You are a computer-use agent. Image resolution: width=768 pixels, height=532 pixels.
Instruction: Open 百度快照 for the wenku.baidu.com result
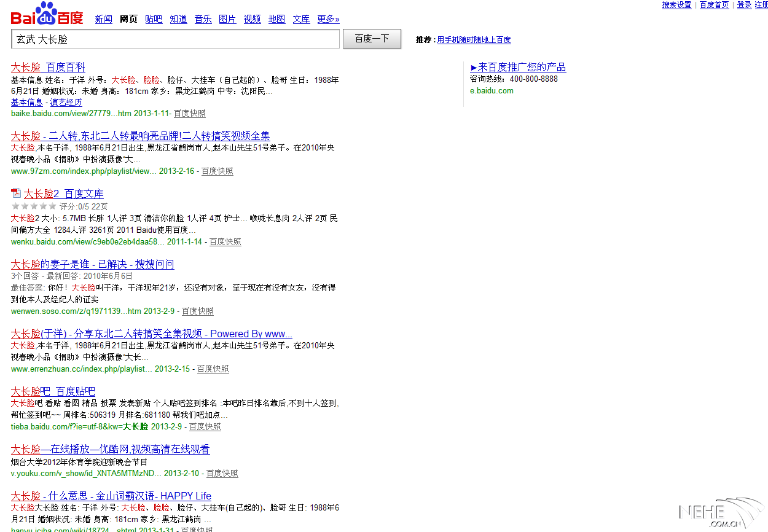pyautogui.click(x=225, y=242)
